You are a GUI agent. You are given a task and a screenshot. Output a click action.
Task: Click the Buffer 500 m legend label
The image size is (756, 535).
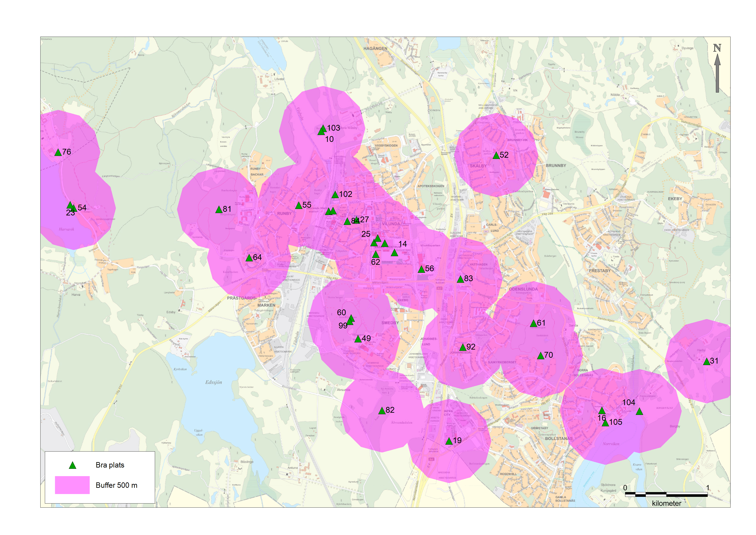(117, 485)
